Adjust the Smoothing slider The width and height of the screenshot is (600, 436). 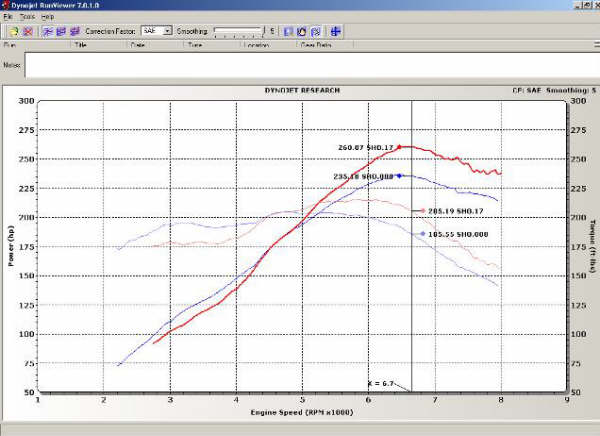tap(239, 31)
